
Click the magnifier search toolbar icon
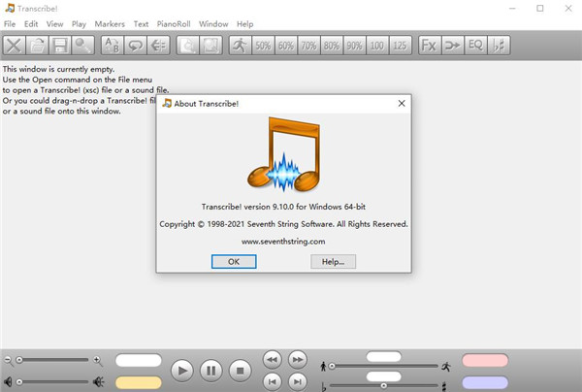(x=82, y=46)
